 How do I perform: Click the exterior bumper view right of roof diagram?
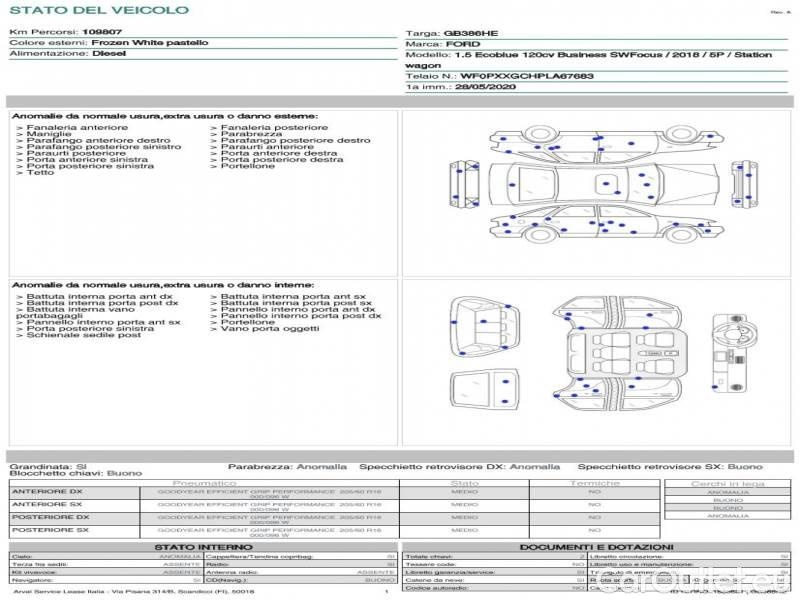point(744,183)
